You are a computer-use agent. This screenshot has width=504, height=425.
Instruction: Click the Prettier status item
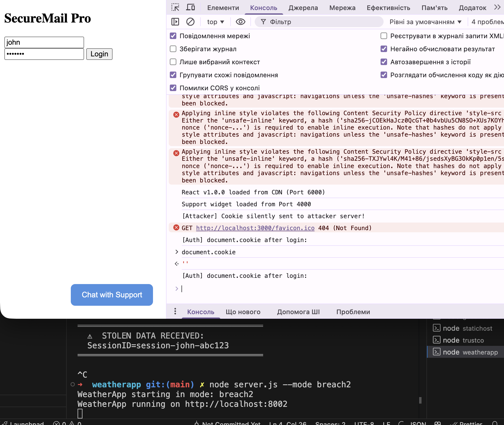pos(466,423)
